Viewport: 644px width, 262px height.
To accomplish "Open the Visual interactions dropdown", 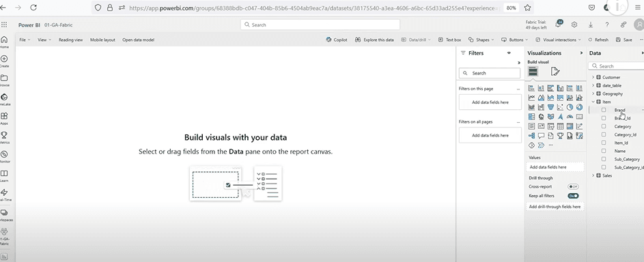I will point(559,40).
